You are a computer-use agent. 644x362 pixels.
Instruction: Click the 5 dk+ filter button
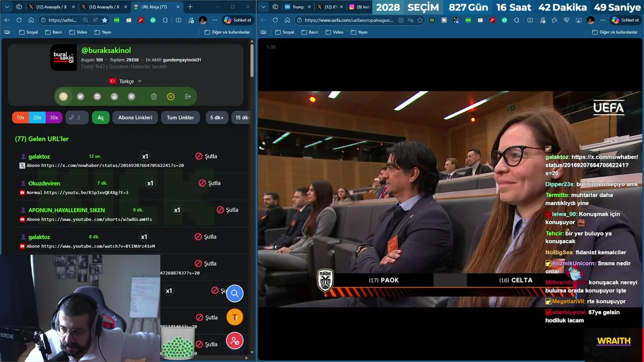pos(217,118)
